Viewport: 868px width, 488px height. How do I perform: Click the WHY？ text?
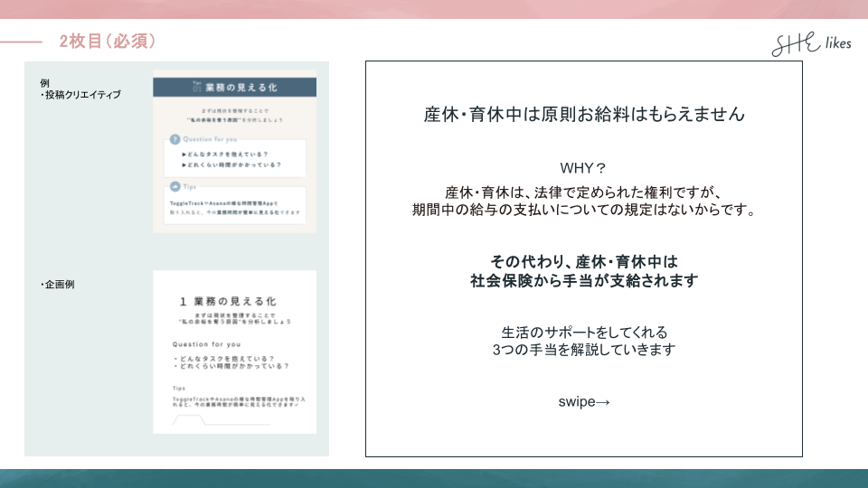tap(583, 168)
